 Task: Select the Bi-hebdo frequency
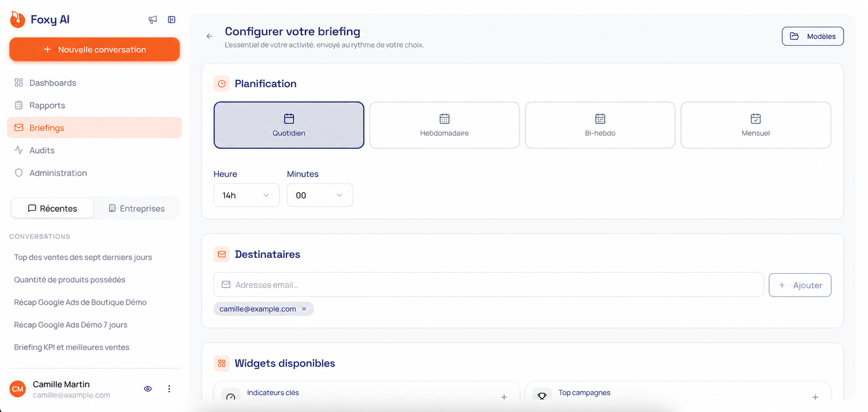click(600, 125)
